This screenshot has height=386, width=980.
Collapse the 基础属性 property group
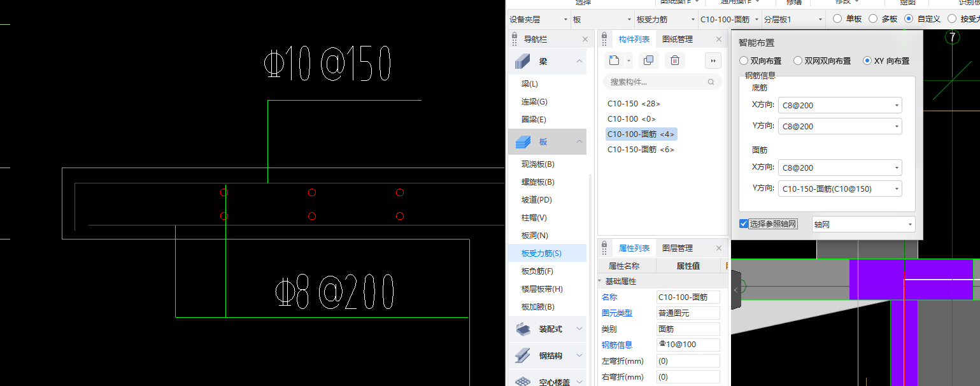(600, 281)
